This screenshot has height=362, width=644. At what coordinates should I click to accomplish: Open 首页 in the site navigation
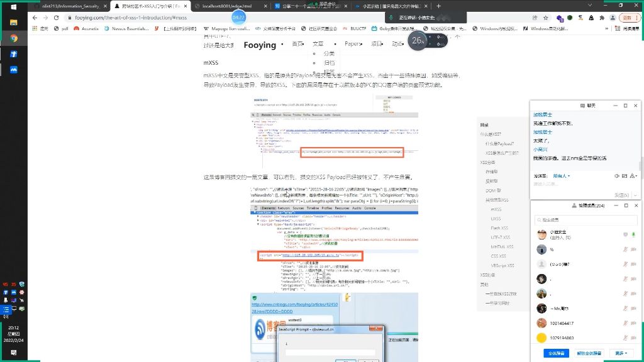click(x=297, y=43)
